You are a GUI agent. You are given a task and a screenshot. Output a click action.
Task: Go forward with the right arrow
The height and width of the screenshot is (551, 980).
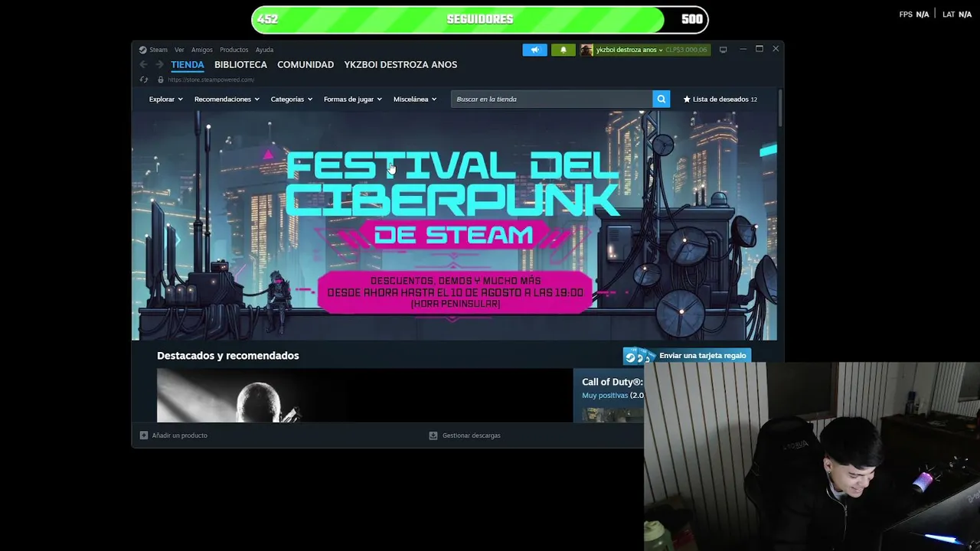pos(158,64)
